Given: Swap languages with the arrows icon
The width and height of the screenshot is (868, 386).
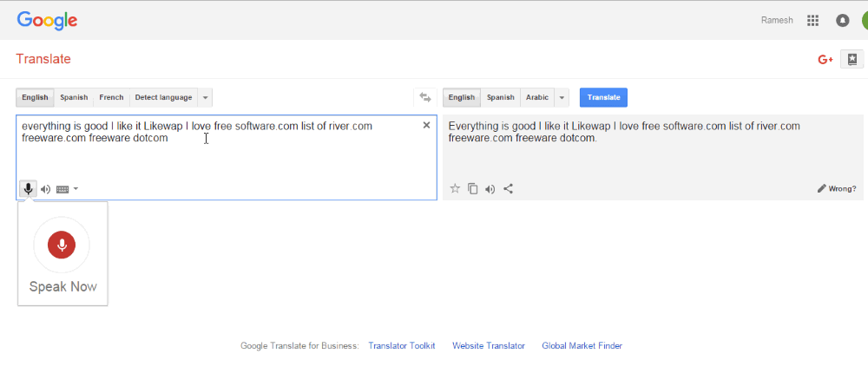Looking at the screenshot, I should (x=425, y=97).
